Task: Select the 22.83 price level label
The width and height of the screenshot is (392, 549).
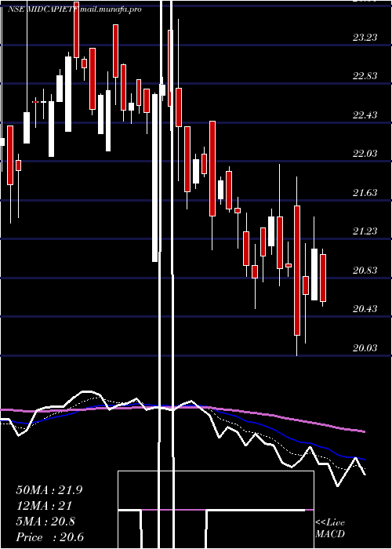Action: tap(365, 76)
